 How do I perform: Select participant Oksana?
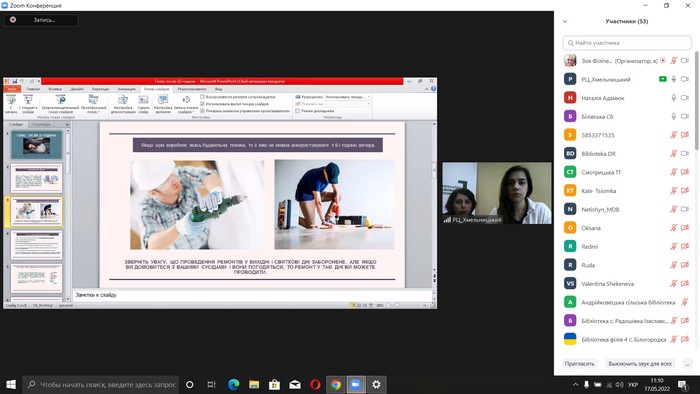[627, 228]
